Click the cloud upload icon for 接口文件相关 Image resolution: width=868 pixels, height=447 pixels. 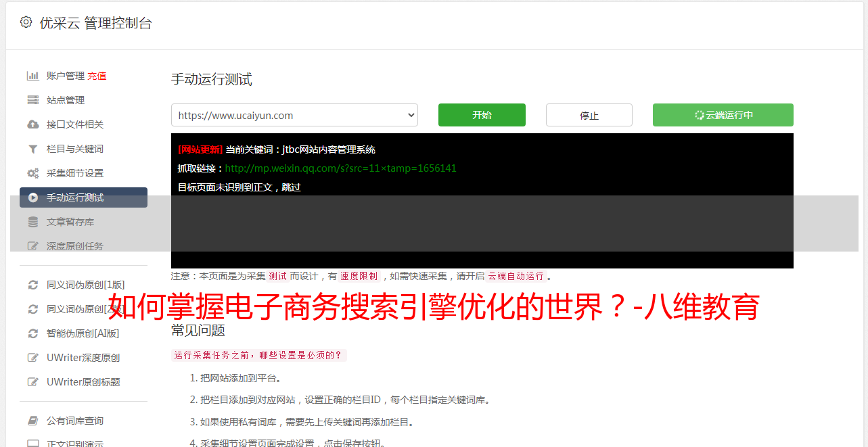point(32,124)
